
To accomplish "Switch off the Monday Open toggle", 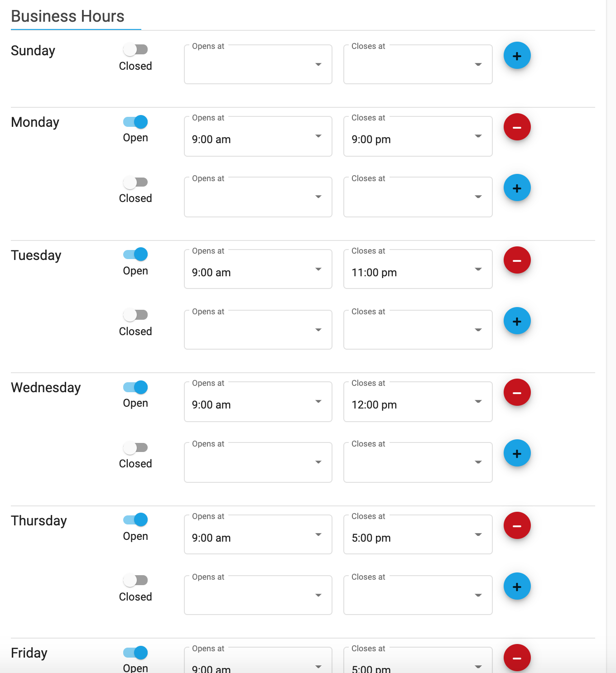I will pos(135,122).
